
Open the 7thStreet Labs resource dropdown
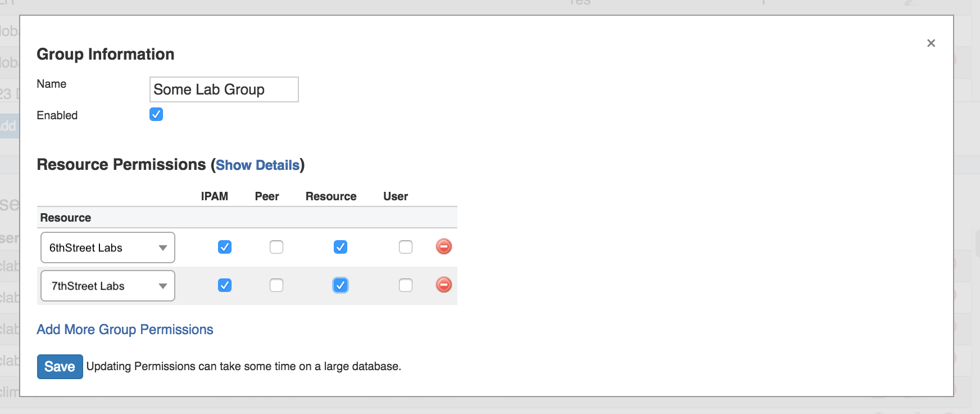(108, 286)
